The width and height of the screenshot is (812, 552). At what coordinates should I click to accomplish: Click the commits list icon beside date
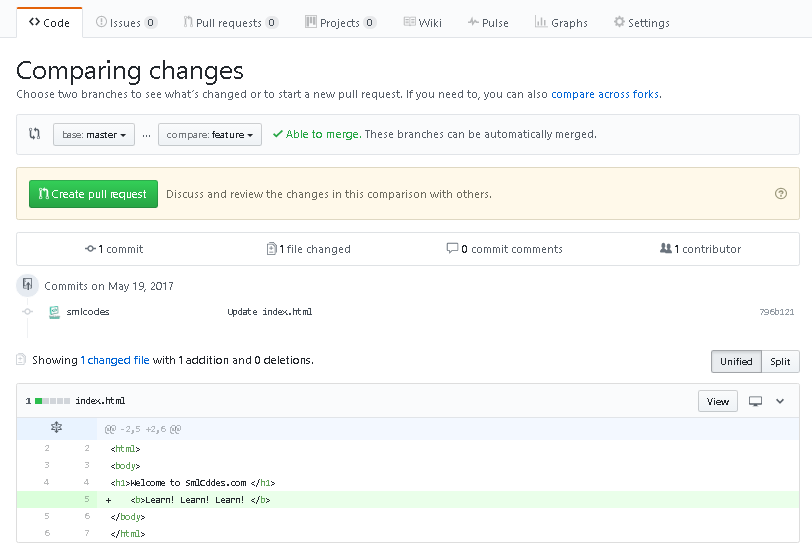(28, 286)
